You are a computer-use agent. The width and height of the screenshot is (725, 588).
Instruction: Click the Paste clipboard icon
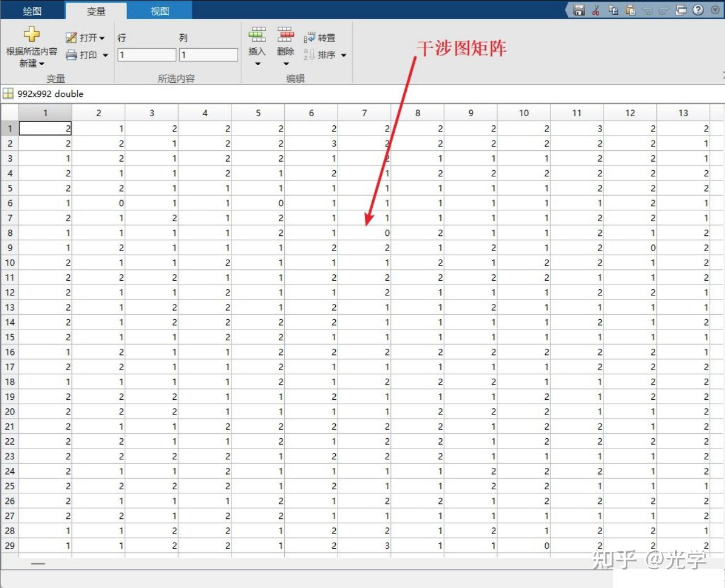tap(631, 10)
